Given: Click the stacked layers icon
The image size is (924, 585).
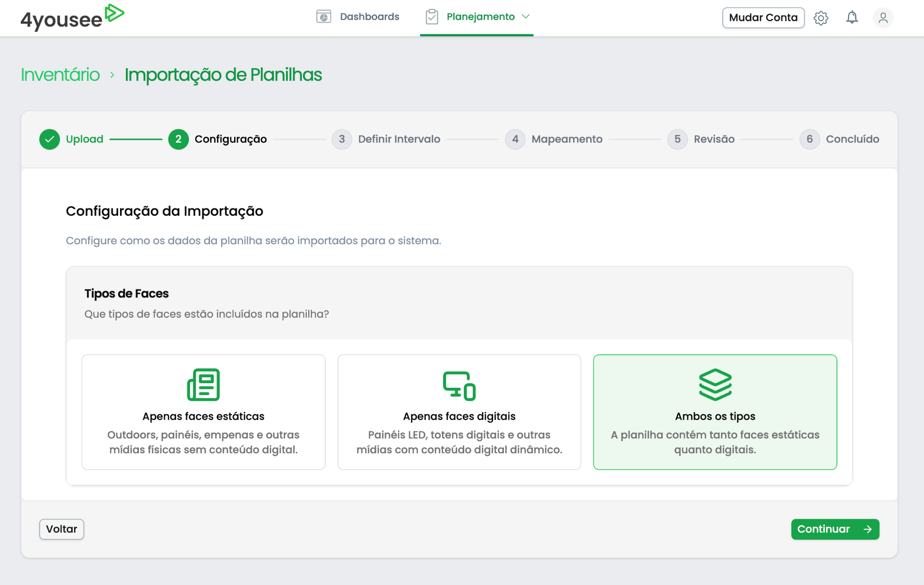Looking at the screenshot, I should [715, 385].
